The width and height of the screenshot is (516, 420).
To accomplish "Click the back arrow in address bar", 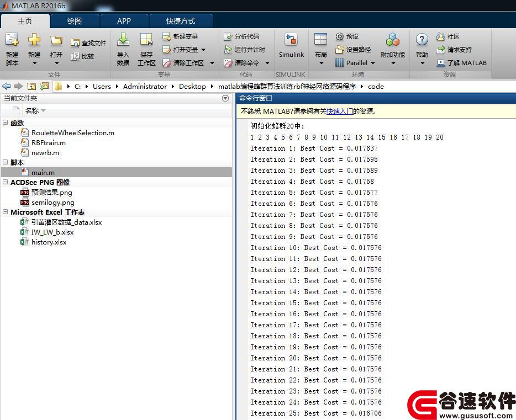I will point(6,87).
